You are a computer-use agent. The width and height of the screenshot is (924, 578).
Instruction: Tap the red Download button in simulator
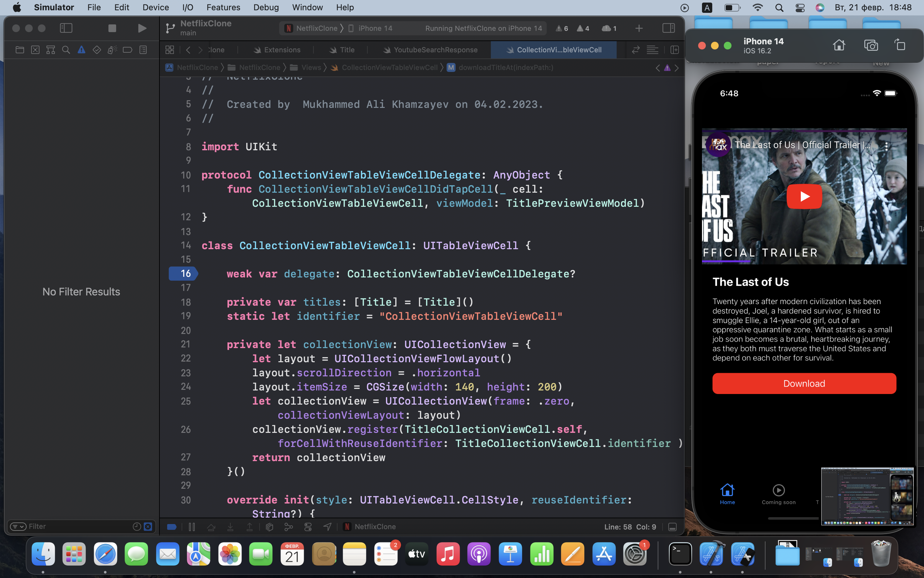[x=804, y=383]
